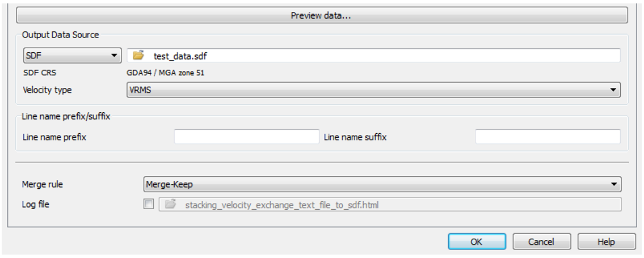644x258 pixels.
Task: Click the stacking_velocity log file path field
Action: click(x=397, y=205)
